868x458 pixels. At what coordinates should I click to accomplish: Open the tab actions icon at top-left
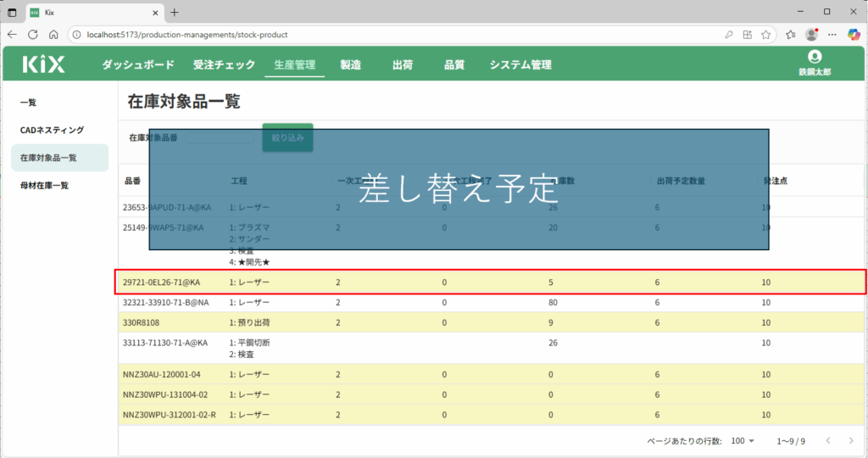pos(12,12)
